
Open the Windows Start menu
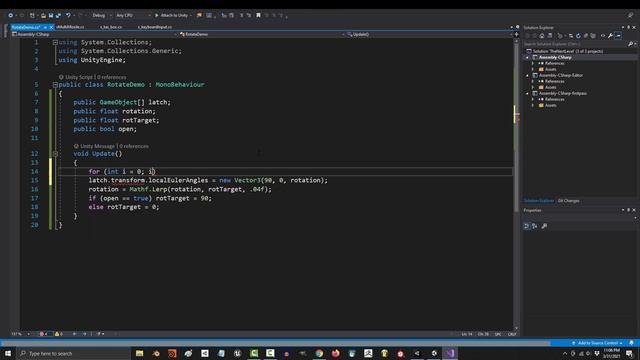click(x=8, y=353)
